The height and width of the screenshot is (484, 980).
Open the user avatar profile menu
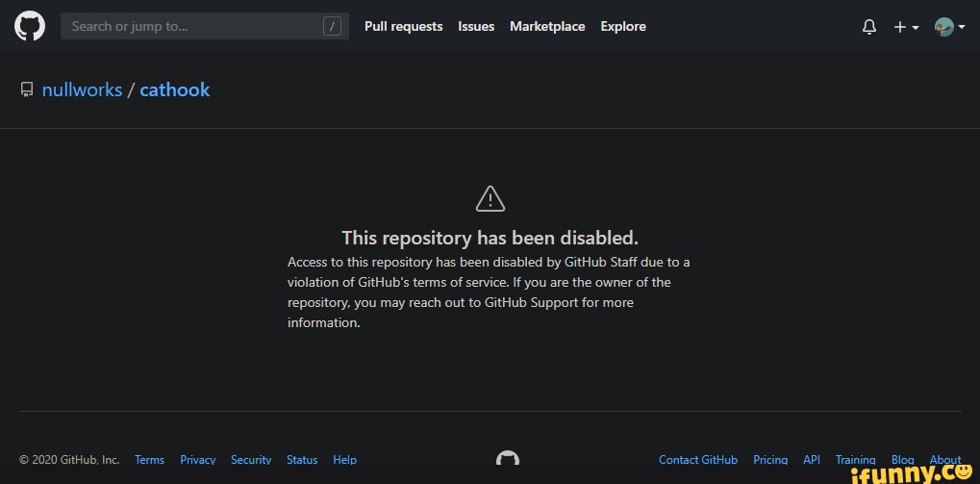pos(949,27)
